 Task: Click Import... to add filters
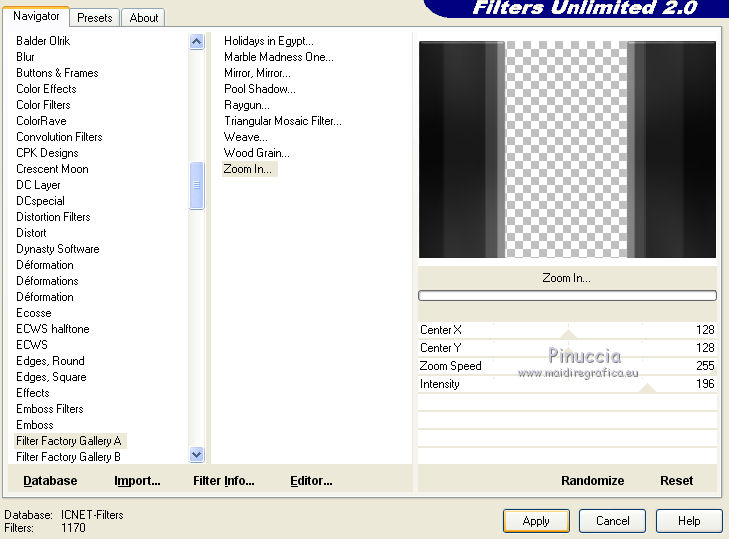coord(137,480)
